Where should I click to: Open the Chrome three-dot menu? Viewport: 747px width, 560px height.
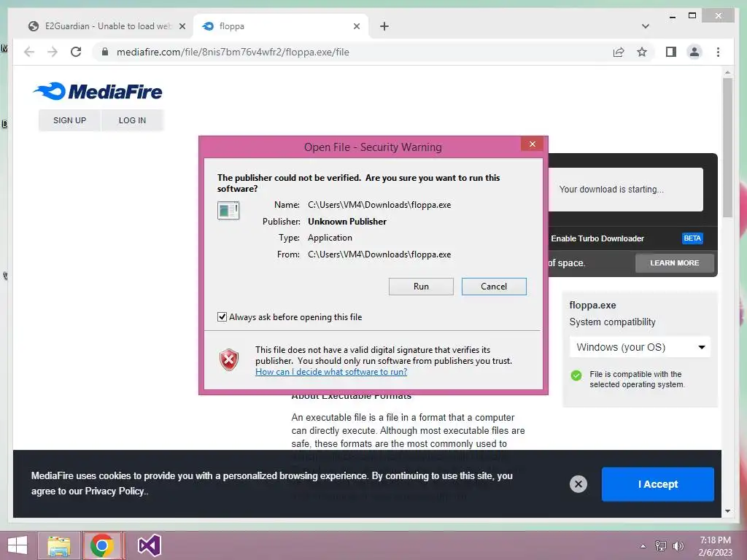click(x=718, y=52)
